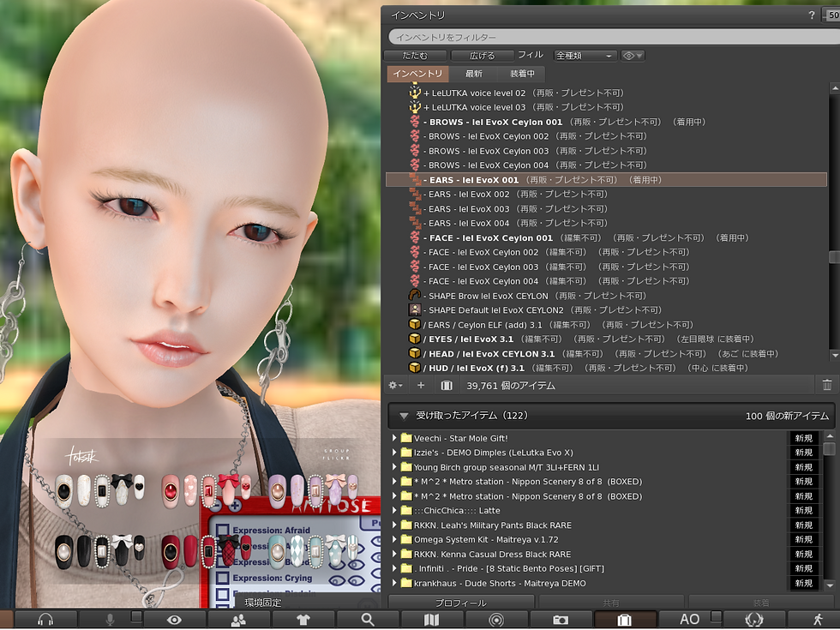Expand RKKN. Leah's Military Pants folder
The height and width of the screenshot is (630, 840).
[x=394, y=525]
